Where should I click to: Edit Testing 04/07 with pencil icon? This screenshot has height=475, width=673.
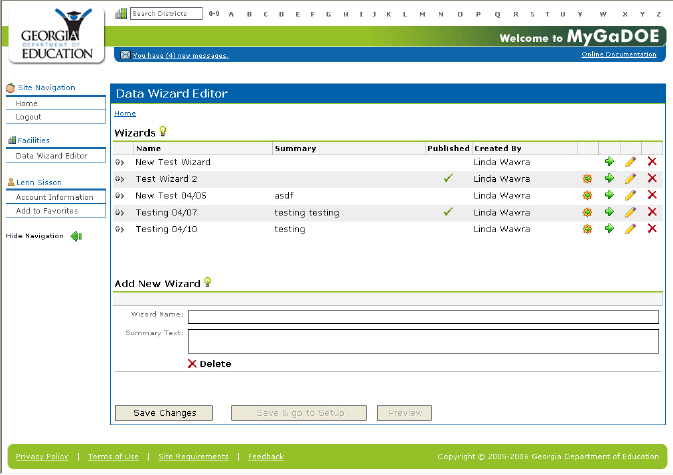coord(630,212)
